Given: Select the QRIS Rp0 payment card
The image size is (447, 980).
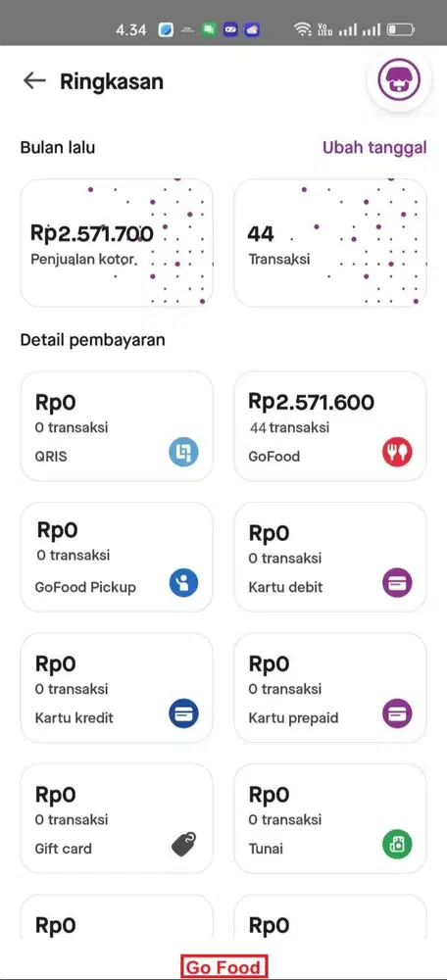Looking at the screenshot, I should [117, 426].
